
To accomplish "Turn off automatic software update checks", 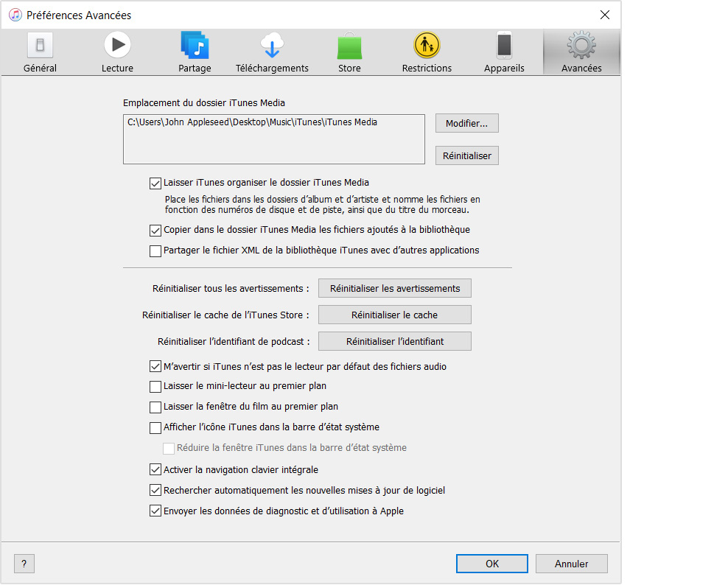I will [x=155, y=490].
